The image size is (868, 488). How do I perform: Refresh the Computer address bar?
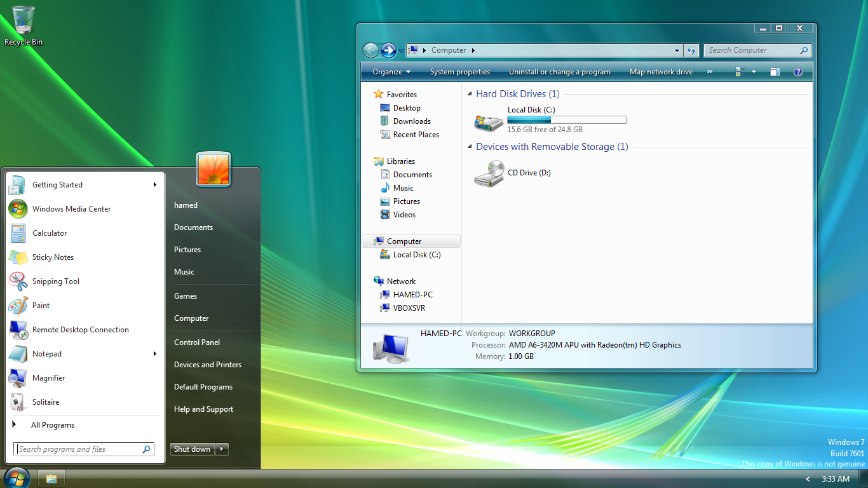click(x=691, y=50)
